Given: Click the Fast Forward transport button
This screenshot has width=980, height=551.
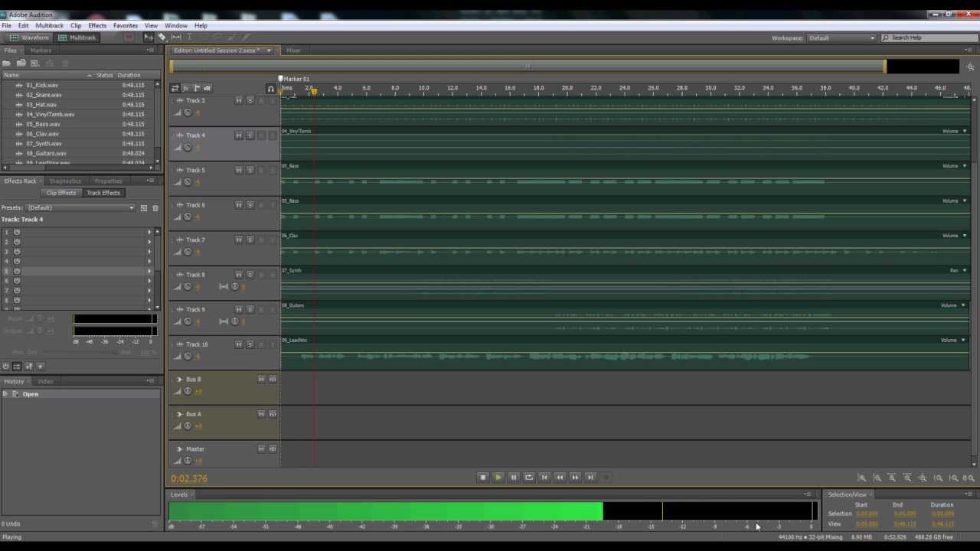Looking at the screenshot, I should coord(575,477).
